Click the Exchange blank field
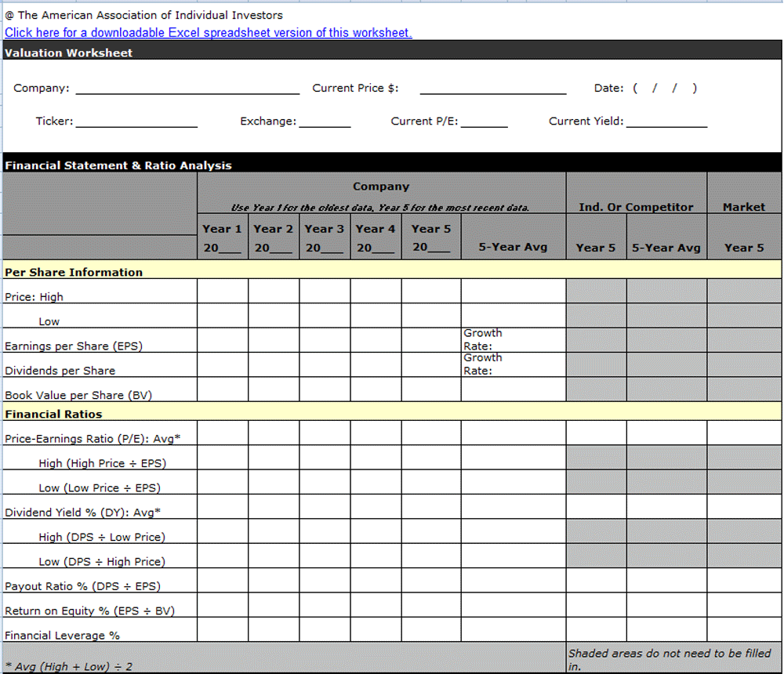 point(325,121)
